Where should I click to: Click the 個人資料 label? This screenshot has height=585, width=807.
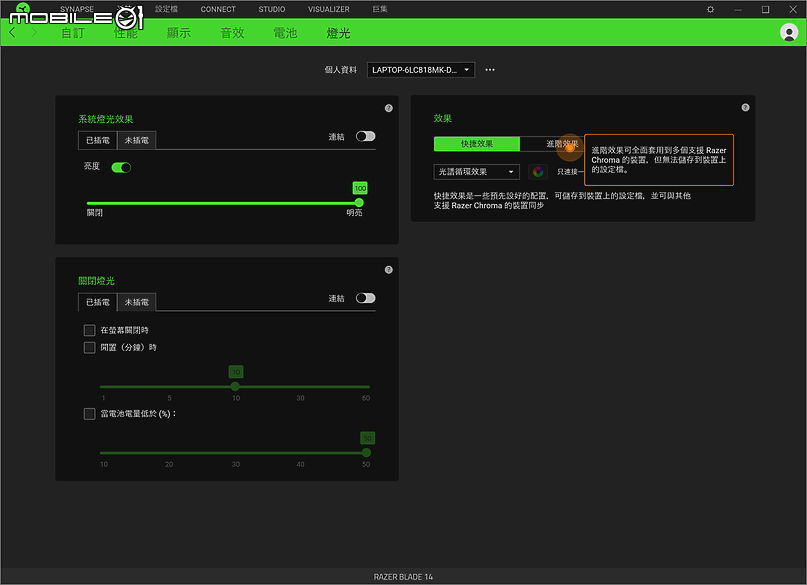[340, 70]
